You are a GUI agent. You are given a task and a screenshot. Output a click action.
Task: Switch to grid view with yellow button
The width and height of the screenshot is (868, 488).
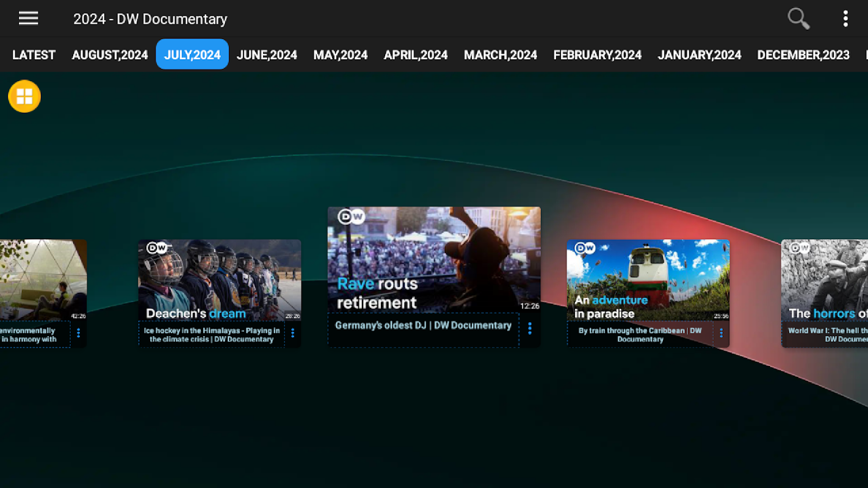pos(24,96)
